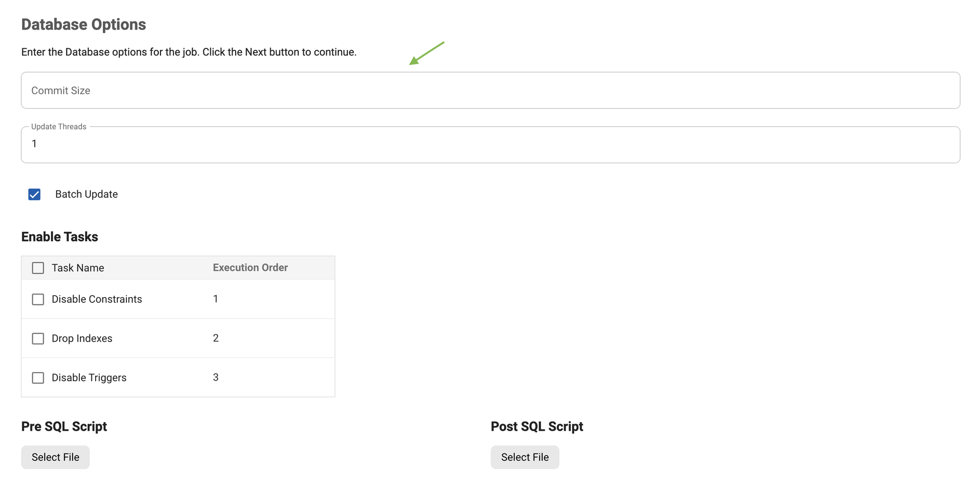Click the Disable Constraints row label
Viewport: 980px width, 492px height.
coord(97,299)
